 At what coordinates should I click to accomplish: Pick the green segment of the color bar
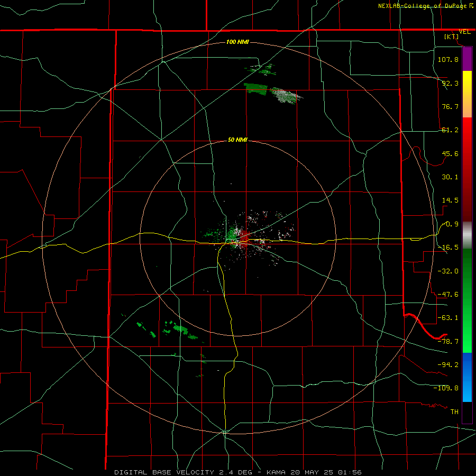467,300
